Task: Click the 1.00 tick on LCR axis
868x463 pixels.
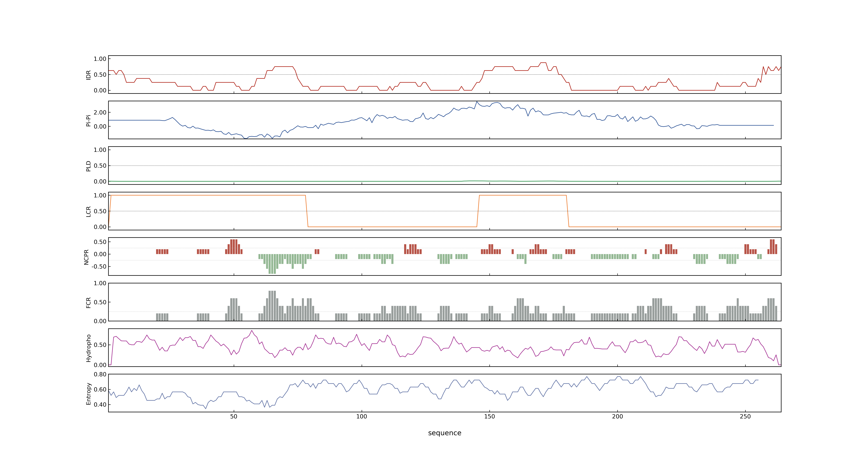Action: tap(100, 195)
